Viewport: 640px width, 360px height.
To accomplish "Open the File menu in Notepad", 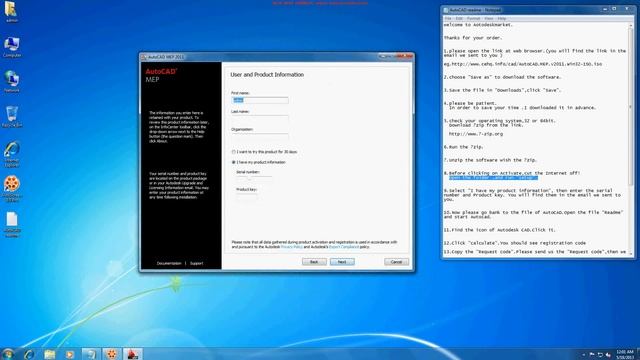I will pyautogui.click(x=448, y=18).
